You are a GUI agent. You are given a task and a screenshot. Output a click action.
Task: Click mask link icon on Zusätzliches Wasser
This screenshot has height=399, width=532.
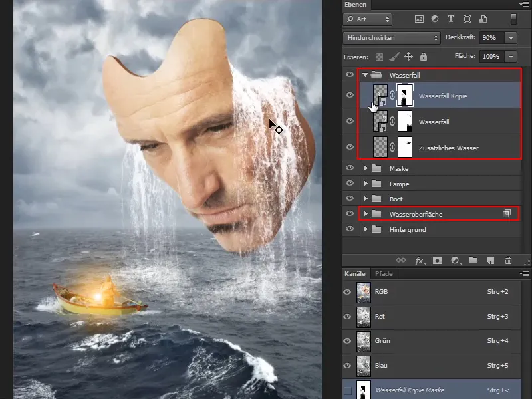[392, 147]
